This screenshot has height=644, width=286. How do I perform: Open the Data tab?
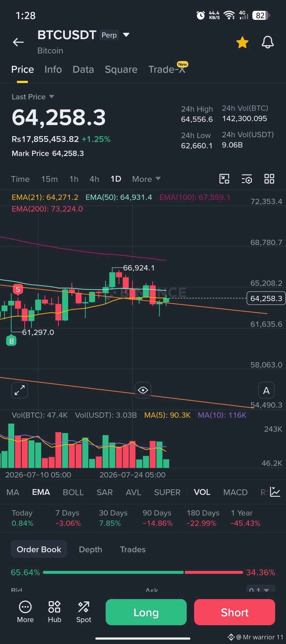click(x=83, y=70)
